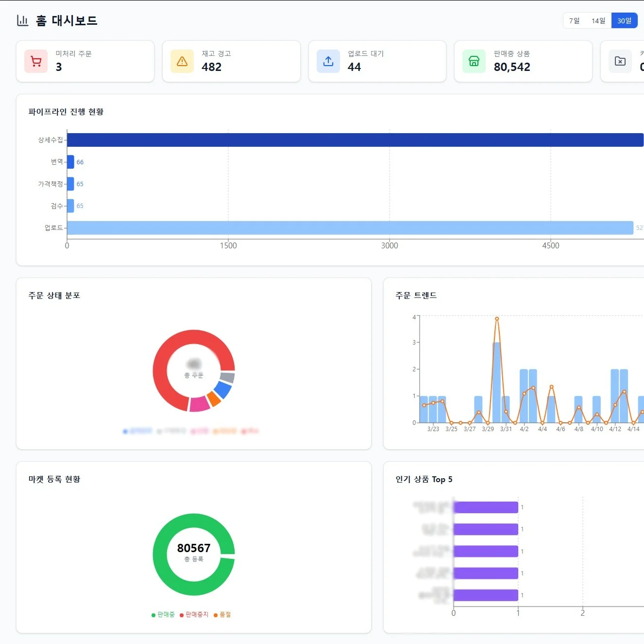Toggle the 판매중 legend item

point(163,615)
